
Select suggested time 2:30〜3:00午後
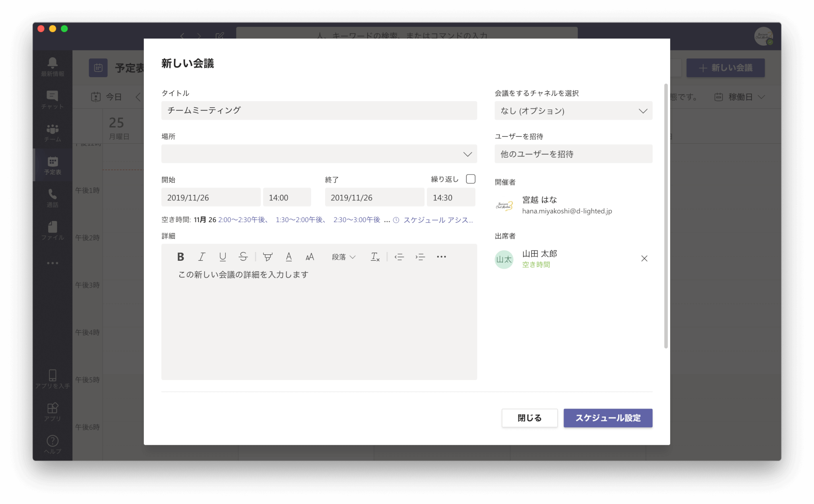[x=357, y=220]
